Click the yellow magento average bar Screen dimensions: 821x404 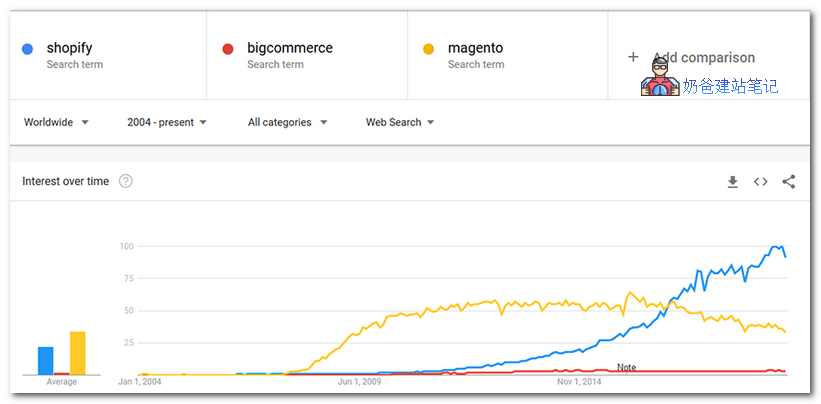pyautogui.click(x=78, y=353)
